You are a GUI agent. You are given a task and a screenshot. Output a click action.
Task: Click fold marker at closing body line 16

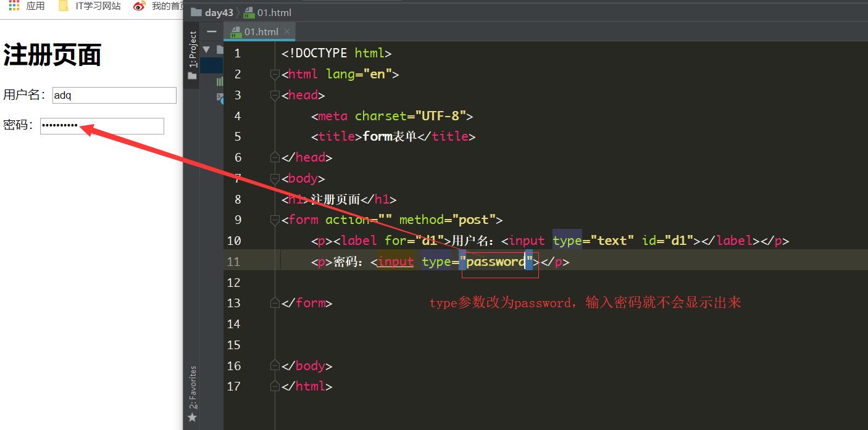tap(275, 366)
